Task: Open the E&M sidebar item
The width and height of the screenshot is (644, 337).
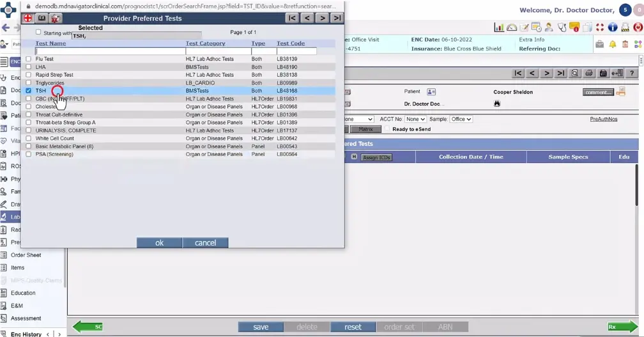Action: coord(17,306)
